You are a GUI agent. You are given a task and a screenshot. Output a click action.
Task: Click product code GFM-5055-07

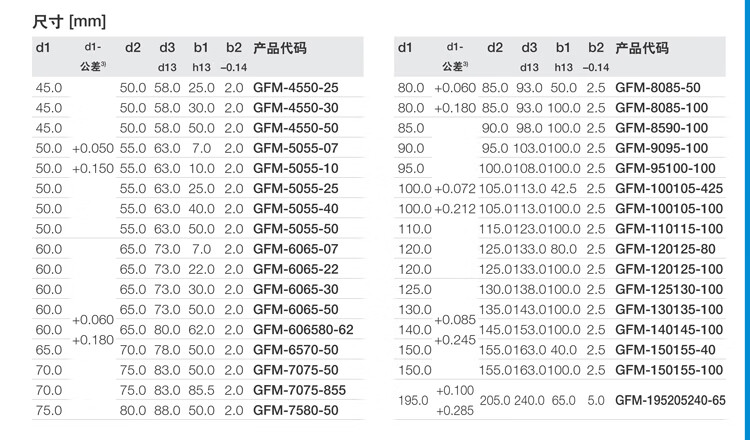pos(297,148)
